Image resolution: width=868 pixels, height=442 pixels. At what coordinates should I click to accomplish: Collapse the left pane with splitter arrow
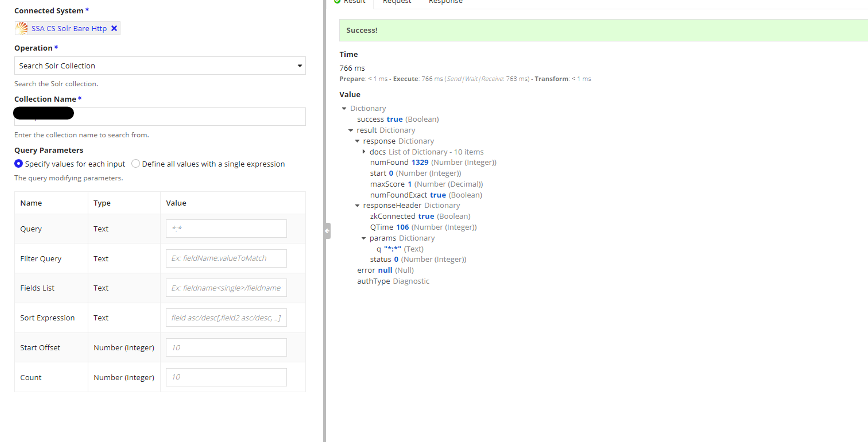coord(327,231)
